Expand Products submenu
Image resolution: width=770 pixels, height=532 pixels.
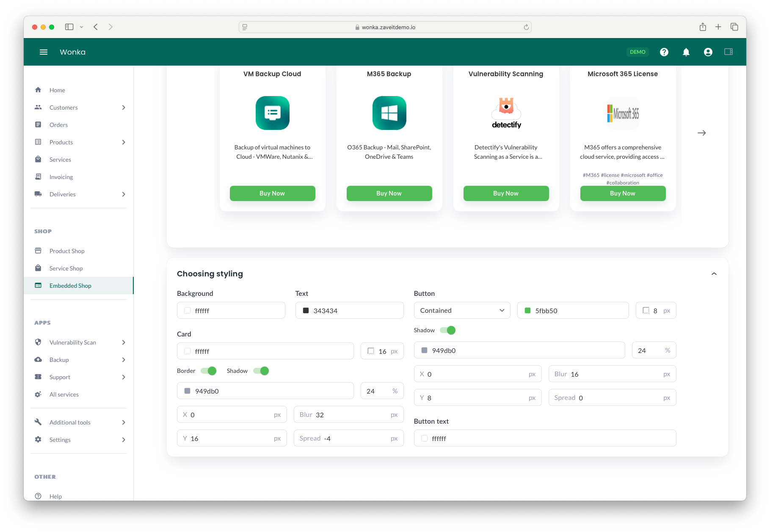[123, 142]
